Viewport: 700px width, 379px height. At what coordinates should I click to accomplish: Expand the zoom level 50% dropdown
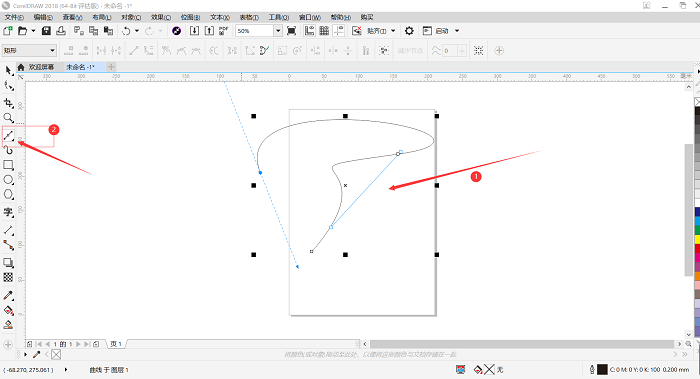[x=278, y=31]
